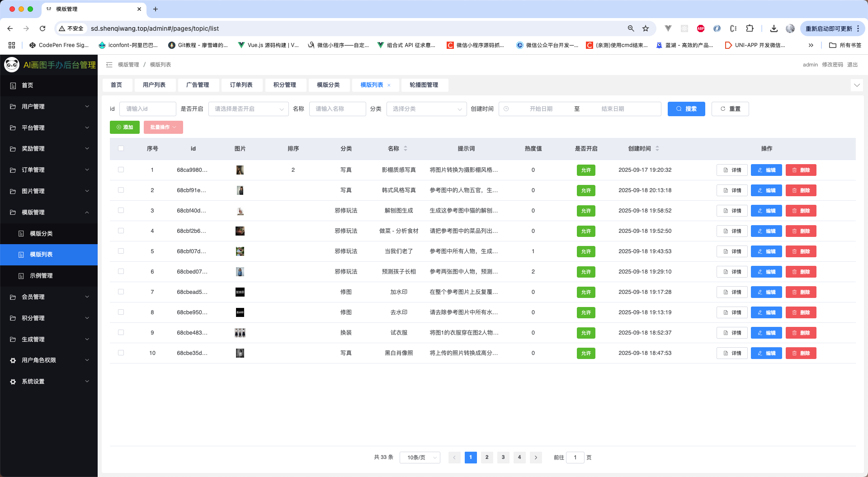Switch to the 订单列表 tab
The height and width of the screenshot is (477, 868).
click(241, 85)
